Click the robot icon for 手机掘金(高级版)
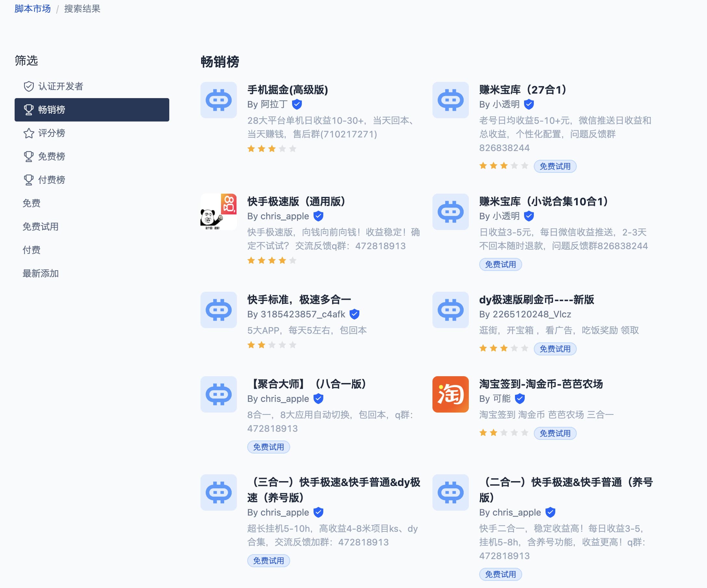This screenshot has height=588, width=707. tap(218, 100)
